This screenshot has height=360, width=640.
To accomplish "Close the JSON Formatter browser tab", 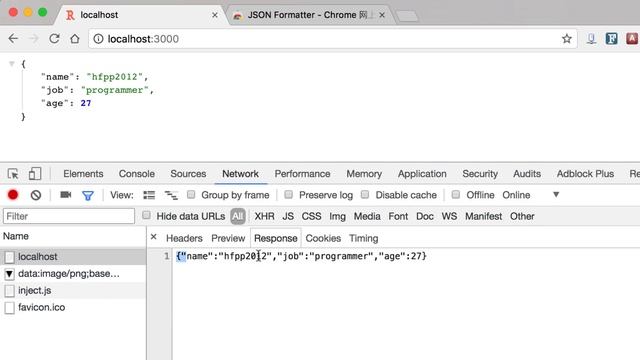I will click(x=382, y=15).
